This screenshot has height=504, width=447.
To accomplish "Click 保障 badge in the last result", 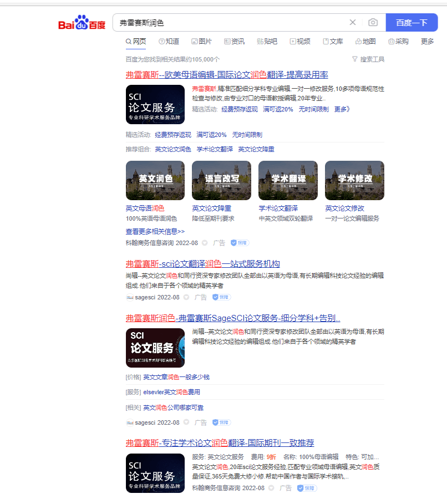I will [x=307, y=488].
